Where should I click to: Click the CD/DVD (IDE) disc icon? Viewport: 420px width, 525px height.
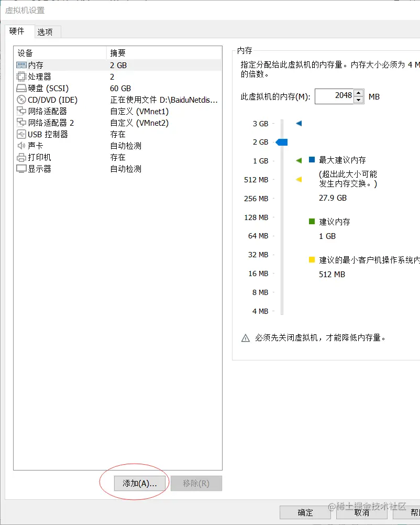[21, 100]
